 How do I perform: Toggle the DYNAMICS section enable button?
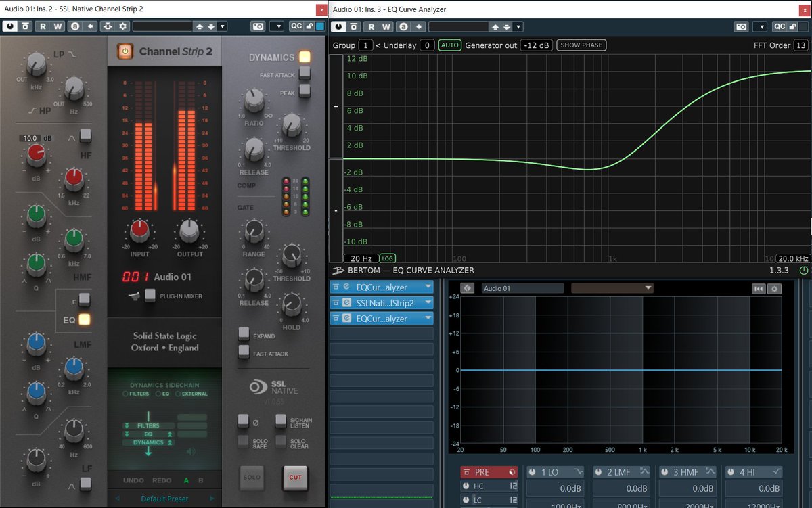(x=304, y=57)
